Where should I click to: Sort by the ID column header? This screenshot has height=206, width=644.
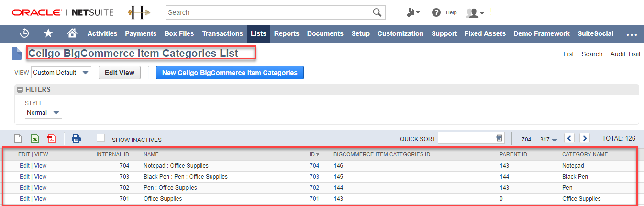coord(314,154)
